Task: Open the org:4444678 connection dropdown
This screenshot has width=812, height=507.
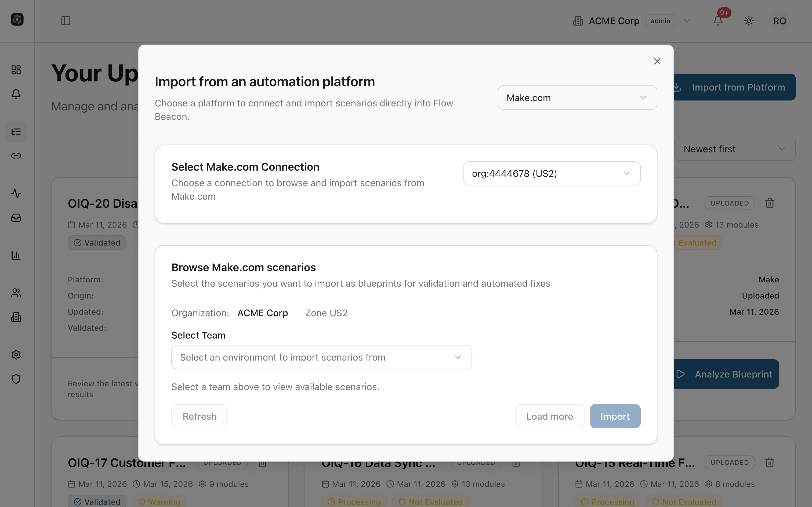Action: click(552, 173)
